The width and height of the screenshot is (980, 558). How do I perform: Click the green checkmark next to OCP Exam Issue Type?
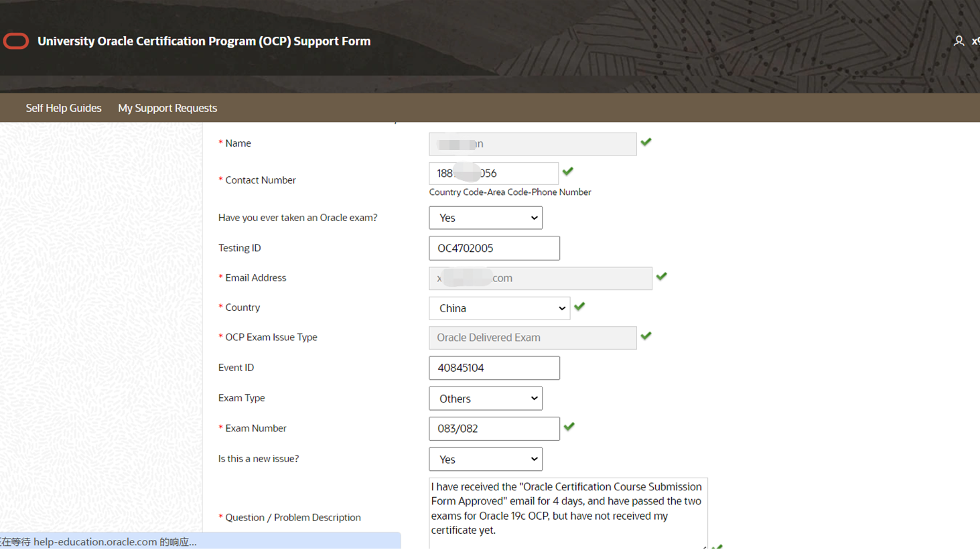(x=646, y=336)
